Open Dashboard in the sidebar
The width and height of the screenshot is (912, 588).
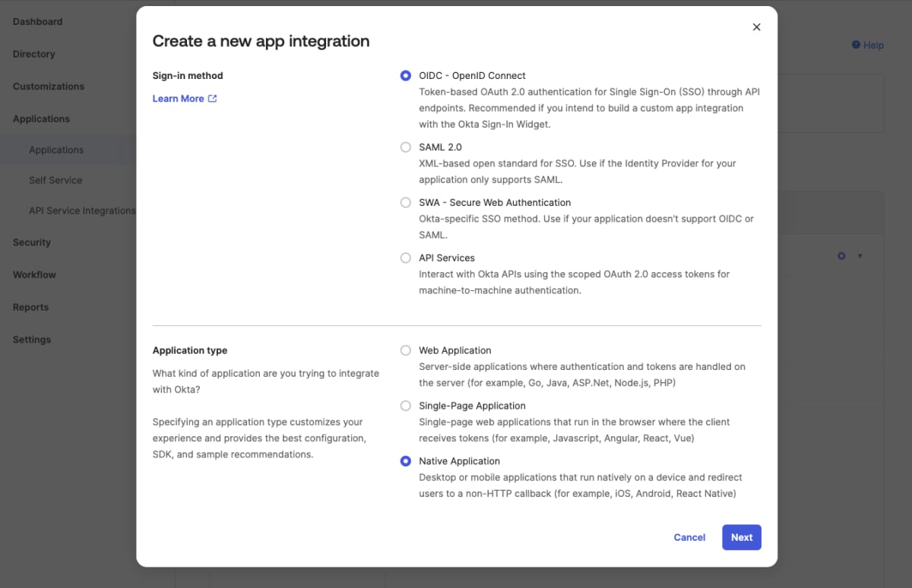38,21
